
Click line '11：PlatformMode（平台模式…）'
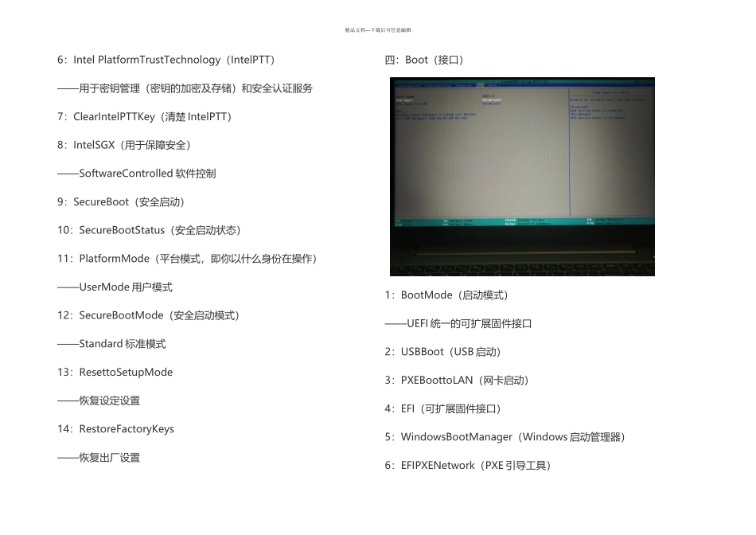click(x=187, y=259)
